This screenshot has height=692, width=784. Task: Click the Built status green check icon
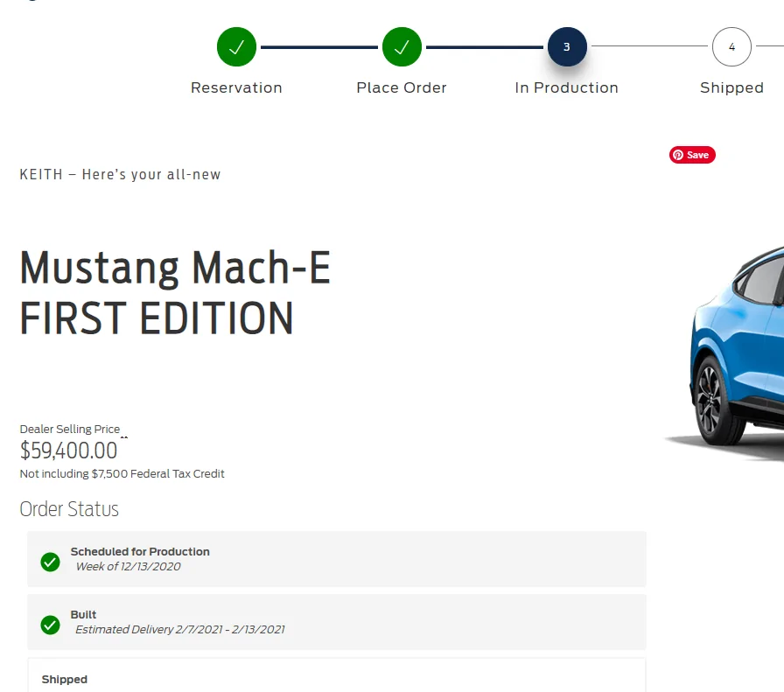(50, 625)
